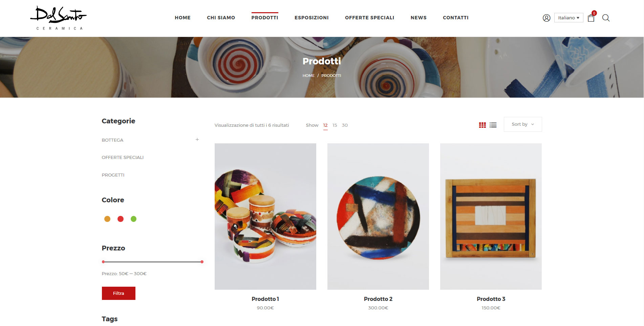Show 30 products per page

(x=345, y=125)
